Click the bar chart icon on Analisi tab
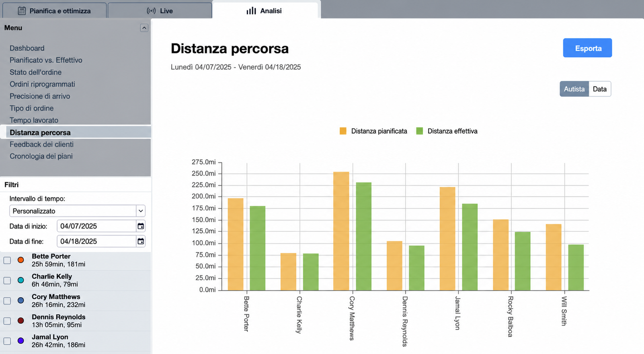Viewport: 644px width, 354px height. click(251, 11)
